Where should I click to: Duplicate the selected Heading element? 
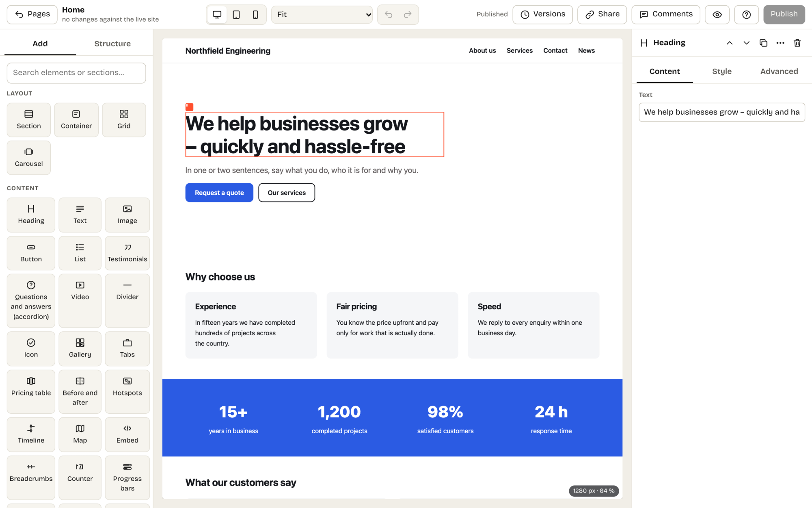[763, 43]
